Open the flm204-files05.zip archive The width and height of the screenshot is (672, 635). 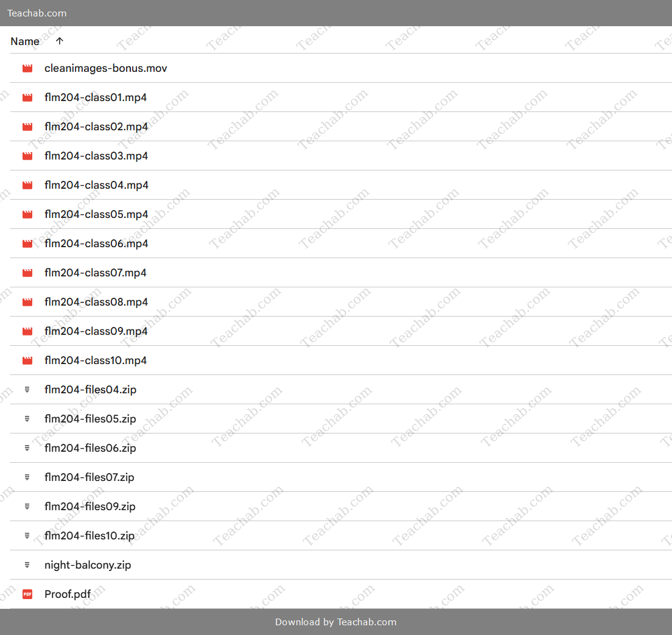click(90, 419)
